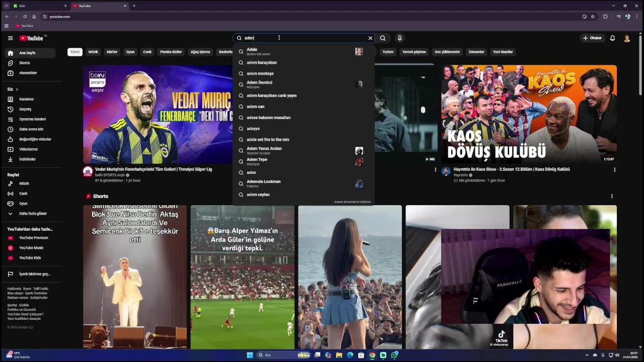Clear the search box text
Viewport: 644px width, 362px height.
click(x=370, y=38)
